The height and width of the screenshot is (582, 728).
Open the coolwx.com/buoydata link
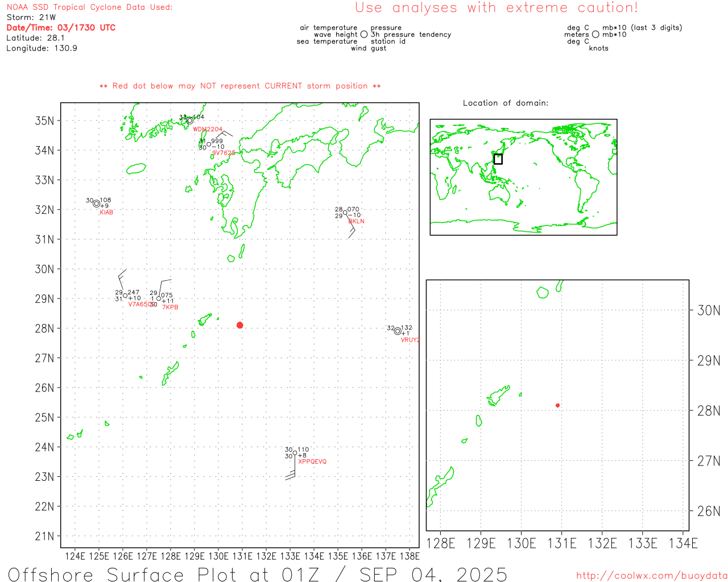coord(652,575)
